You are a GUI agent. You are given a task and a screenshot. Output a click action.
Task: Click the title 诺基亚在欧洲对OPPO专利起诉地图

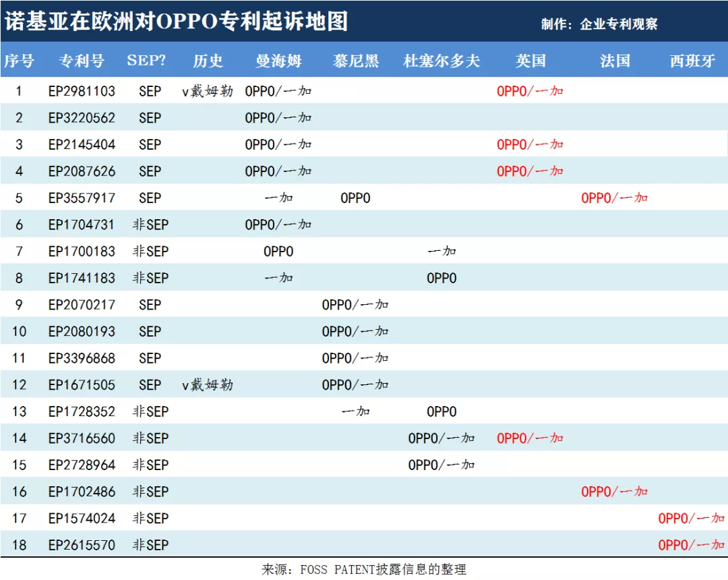(177, 22)
